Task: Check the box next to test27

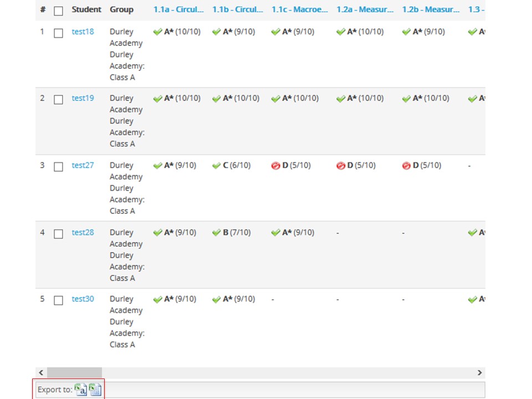Action: (x=59, y=167)
